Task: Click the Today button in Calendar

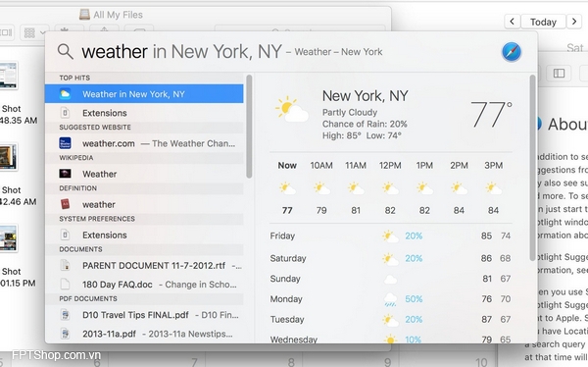Action: [543, 22]
